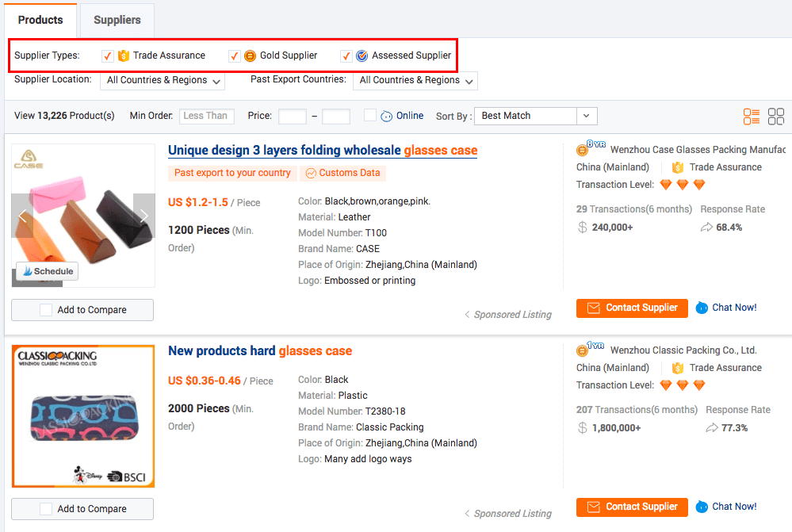The width and height of the screenshot is (792, 532).
Task: Click the Schedule button on the product image
Action: coord(48,271)
